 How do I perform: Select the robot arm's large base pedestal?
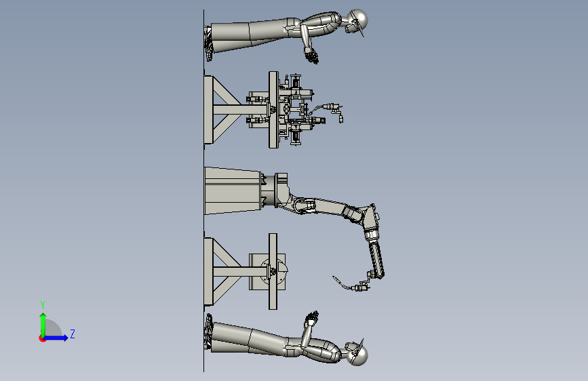233,191
